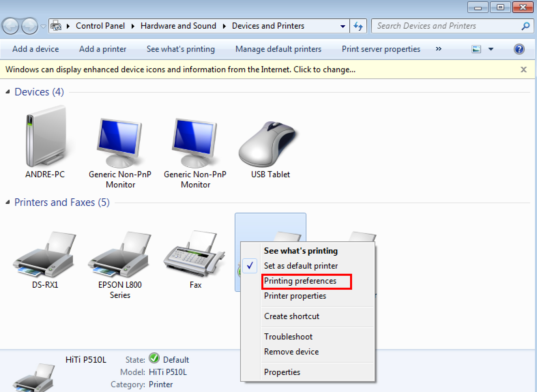
Task: Expand the arrow after Control Panel in breadcrumb
Action: coord(133,26)
